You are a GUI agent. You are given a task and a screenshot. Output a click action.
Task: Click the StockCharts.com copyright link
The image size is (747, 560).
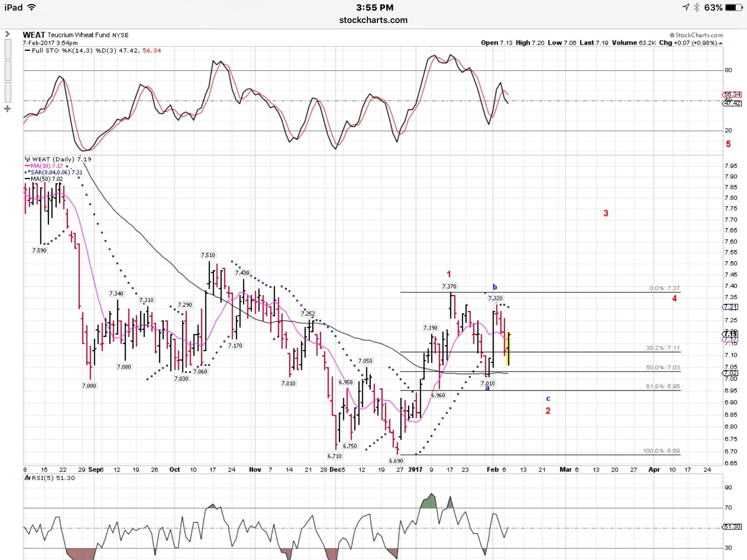tap(696, 35)
